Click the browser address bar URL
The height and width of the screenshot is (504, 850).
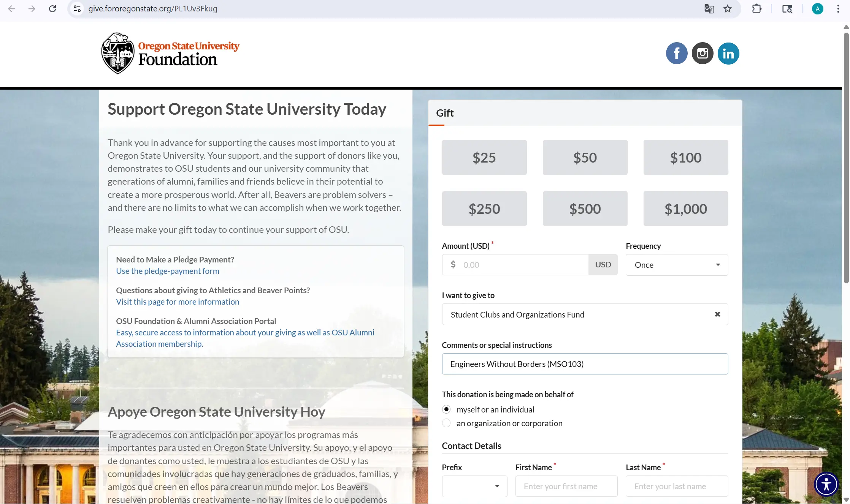coord(153,9)
